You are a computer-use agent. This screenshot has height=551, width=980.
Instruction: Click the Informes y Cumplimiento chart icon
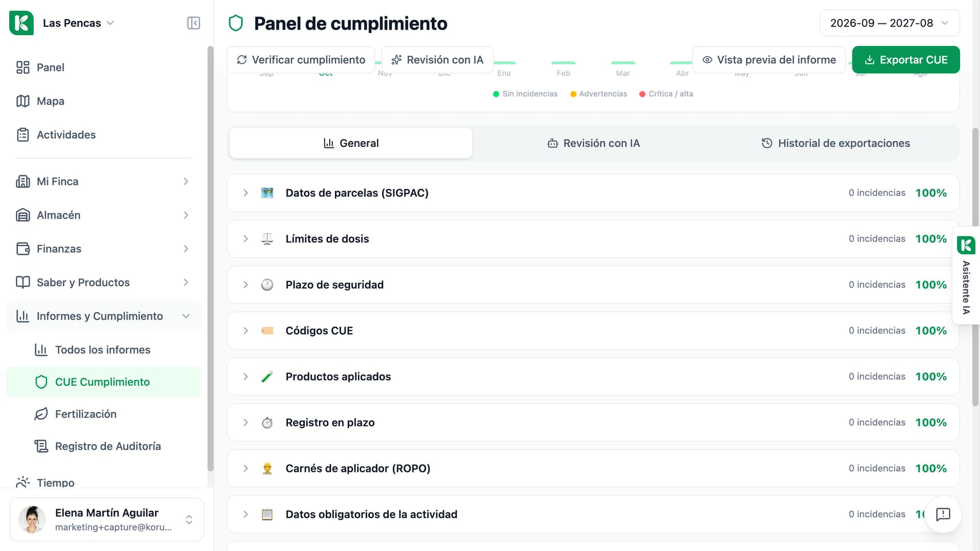point(23,316)
